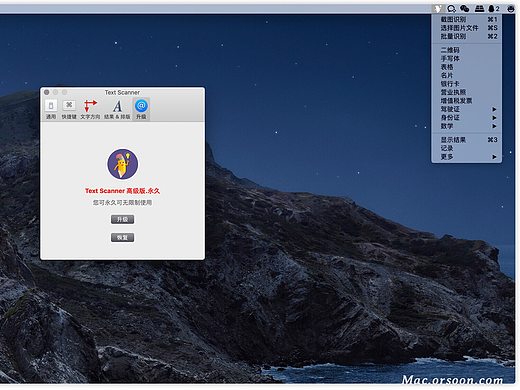Screen dimensions: 520x390
Task: Expand the 更多 submenu
Action: pyautogui.click(x=467, y=157)
